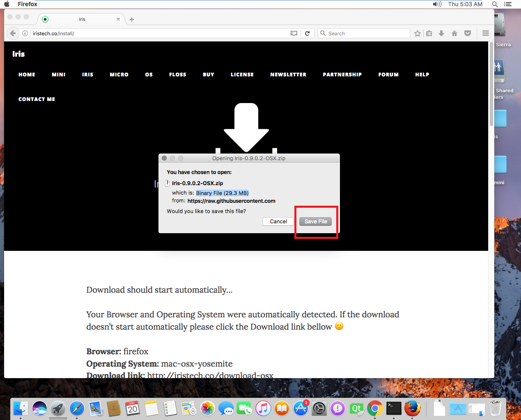The width and height of the screenshot is (521, 420).
Task: Launch Siri from the dock
Action: click(39, 409)
